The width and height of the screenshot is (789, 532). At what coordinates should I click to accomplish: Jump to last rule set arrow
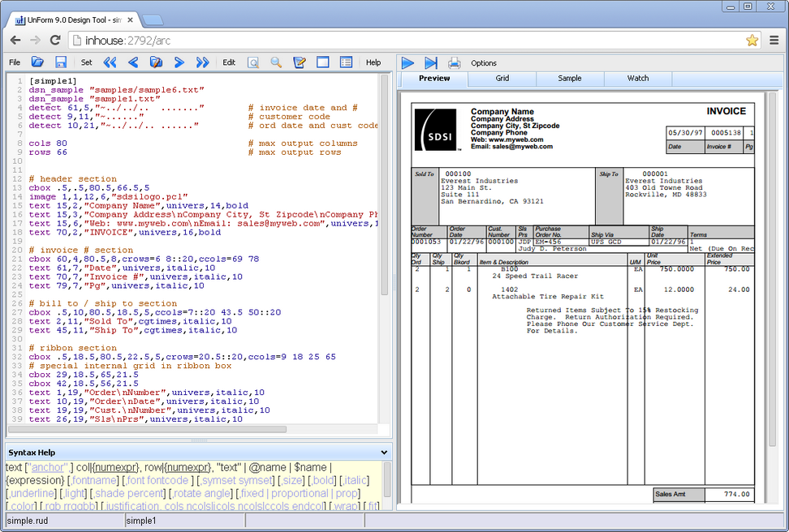pyautogui.click(x=203, y=62)
